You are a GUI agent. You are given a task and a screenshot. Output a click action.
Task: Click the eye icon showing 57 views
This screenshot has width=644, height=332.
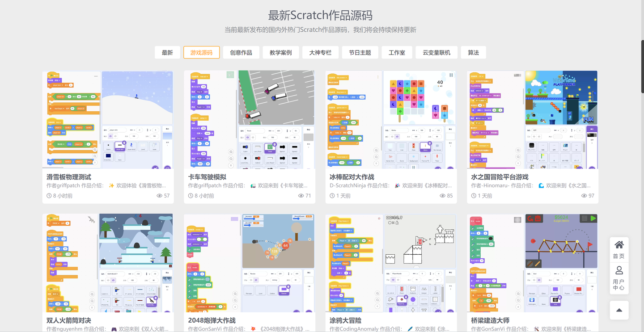159,195
